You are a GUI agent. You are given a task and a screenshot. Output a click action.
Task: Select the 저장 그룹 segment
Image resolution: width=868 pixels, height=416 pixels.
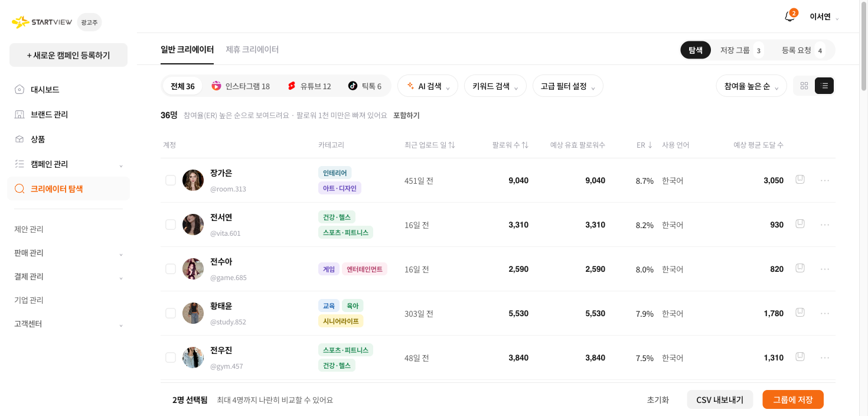point(741,50)
